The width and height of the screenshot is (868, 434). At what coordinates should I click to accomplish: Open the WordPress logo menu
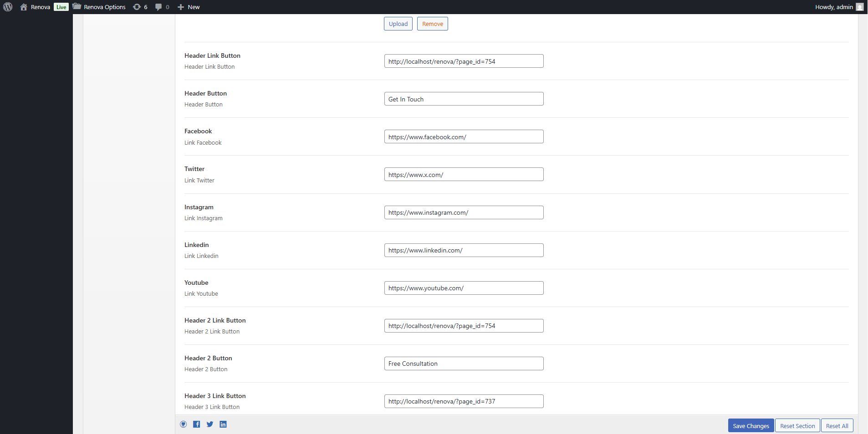(x=8, y=7)
